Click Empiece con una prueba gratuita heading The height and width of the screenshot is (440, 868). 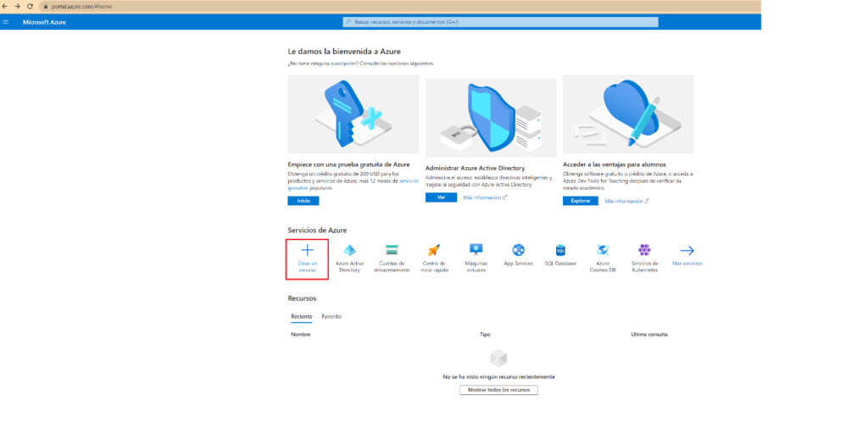348,164
